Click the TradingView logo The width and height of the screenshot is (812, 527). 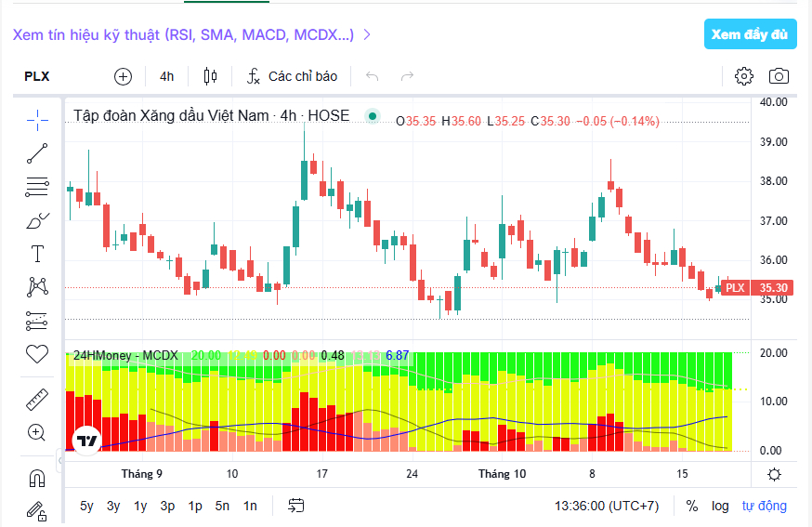[x=87, y=441]
